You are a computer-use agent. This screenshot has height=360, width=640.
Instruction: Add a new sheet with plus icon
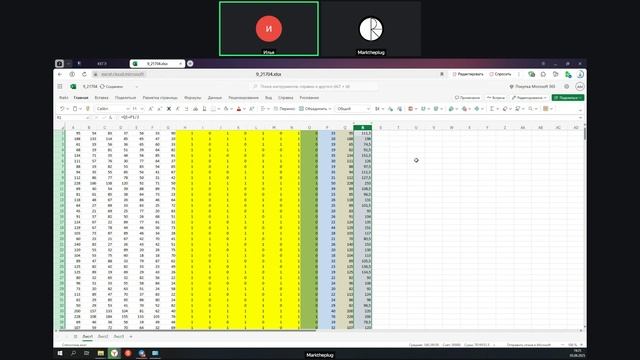pyautogui.click(x=131, y=336)
